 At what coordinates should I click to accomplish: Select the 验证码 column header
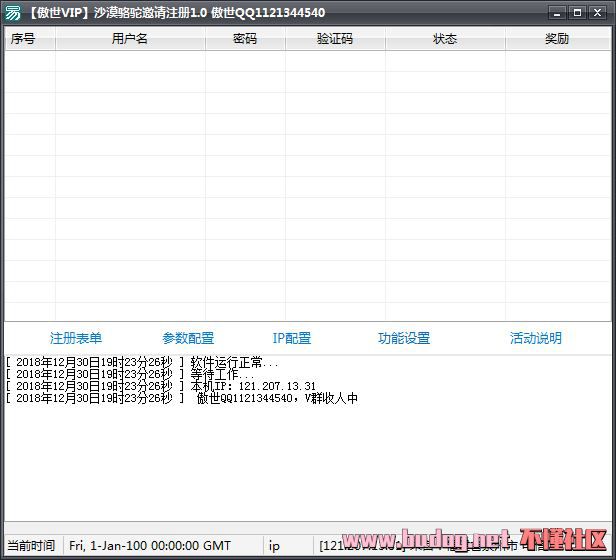(x=335, y=39)
